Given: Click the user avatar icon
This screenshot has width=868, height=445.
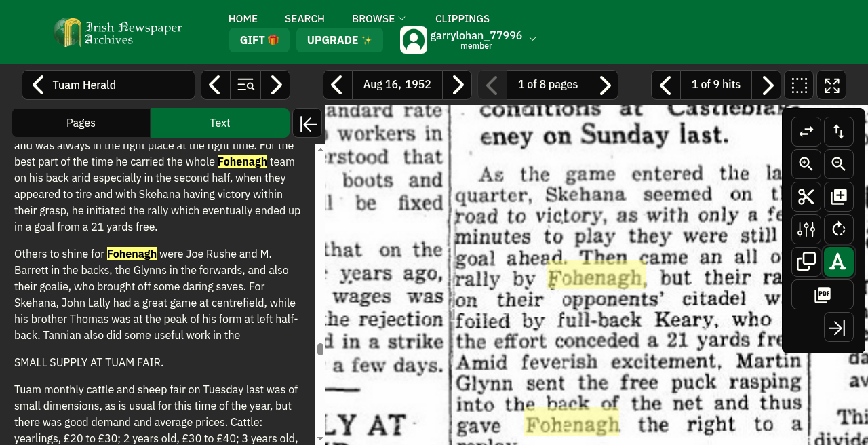Looking at the screenshot, I should 414,40.
